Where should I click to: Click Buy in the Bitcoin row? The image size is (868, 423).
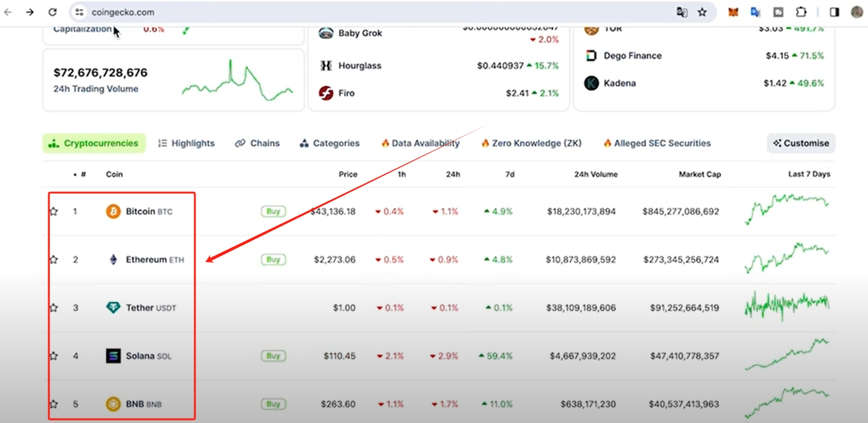pos(273,211)
